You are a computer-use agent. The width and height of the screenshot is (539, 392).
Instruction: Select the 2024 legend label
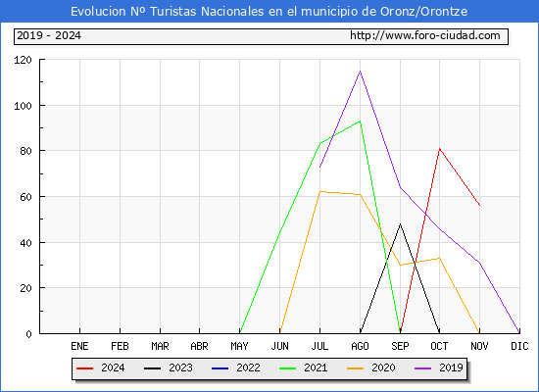[x=113, y=367]
